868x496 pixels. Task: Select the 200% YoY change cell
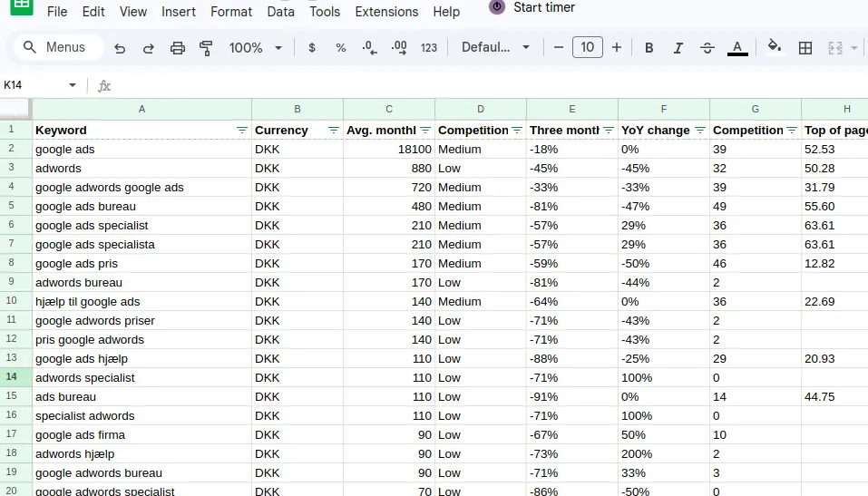[664, 454]
